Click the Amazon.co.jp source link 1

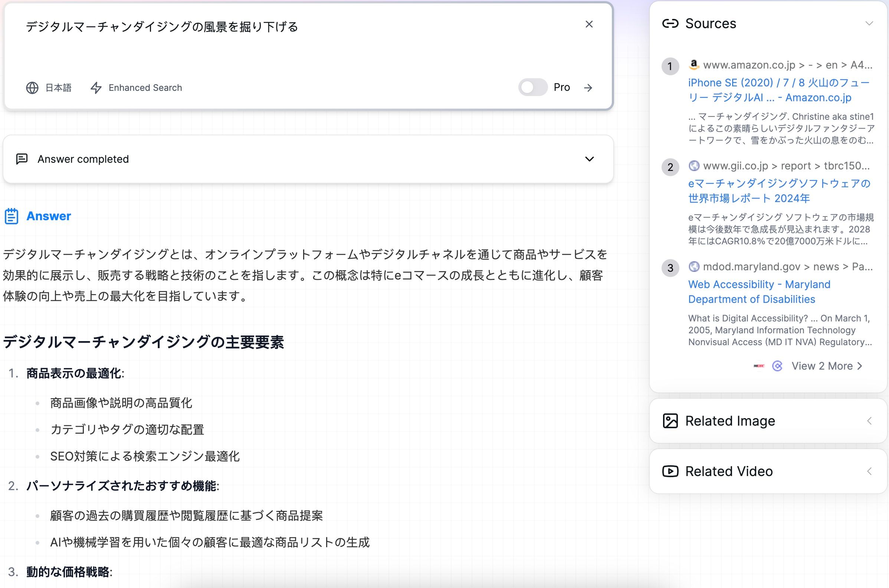(x=779, y=89)
